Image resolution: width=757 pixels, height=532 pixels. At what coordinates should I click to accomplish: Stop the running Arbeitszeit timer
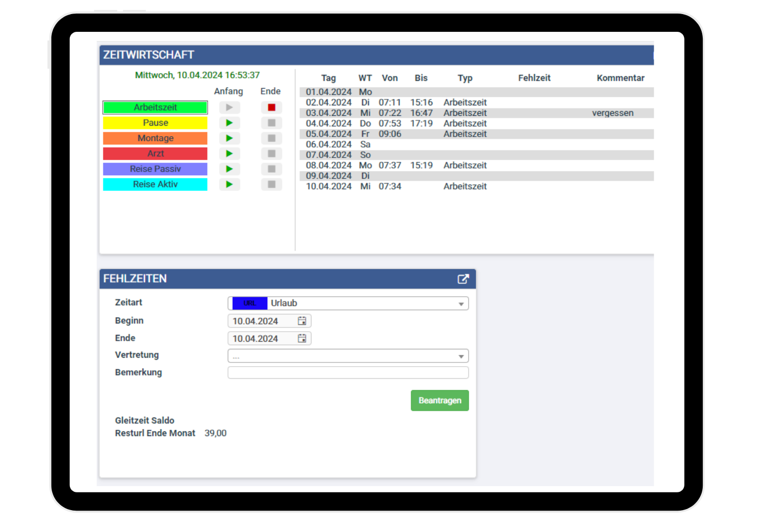(x=271, y=107)
